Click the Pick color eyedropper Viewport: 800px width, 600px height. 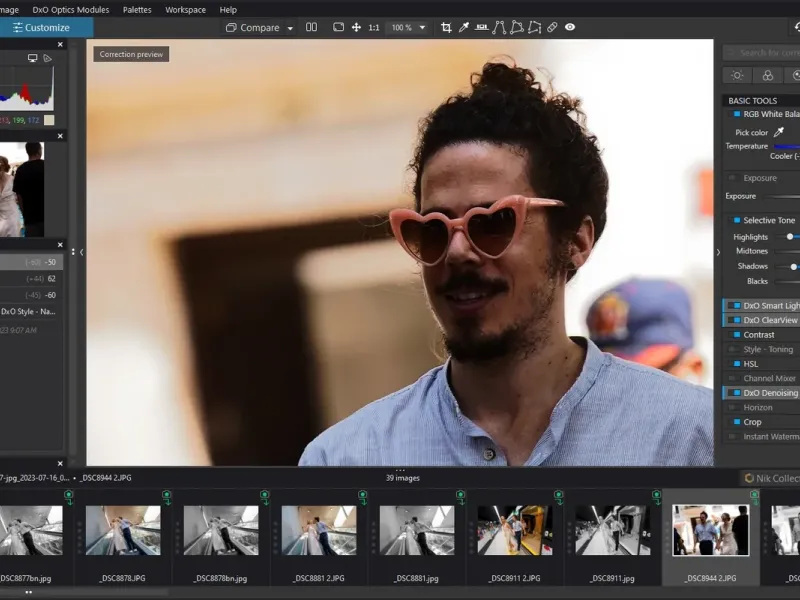pos(779,132)
